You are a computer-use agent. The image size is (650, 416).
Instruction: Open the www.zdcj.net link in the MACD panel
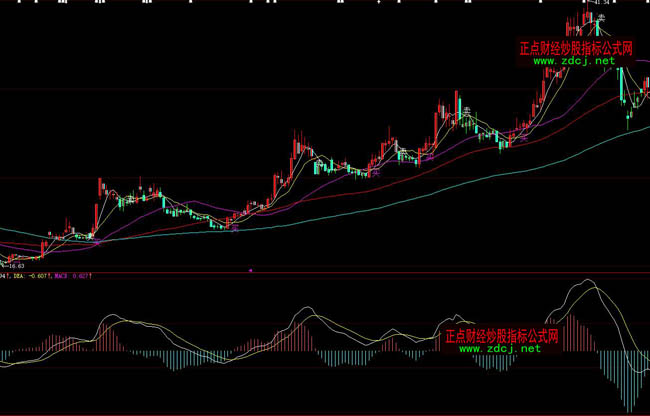(500, 349)
